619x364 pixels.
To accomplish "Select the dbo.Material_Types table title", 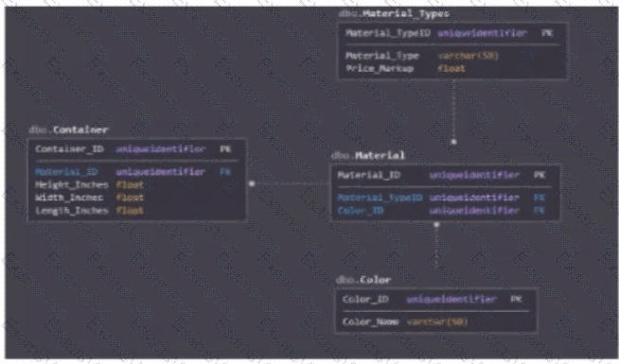I will point(394,14).
